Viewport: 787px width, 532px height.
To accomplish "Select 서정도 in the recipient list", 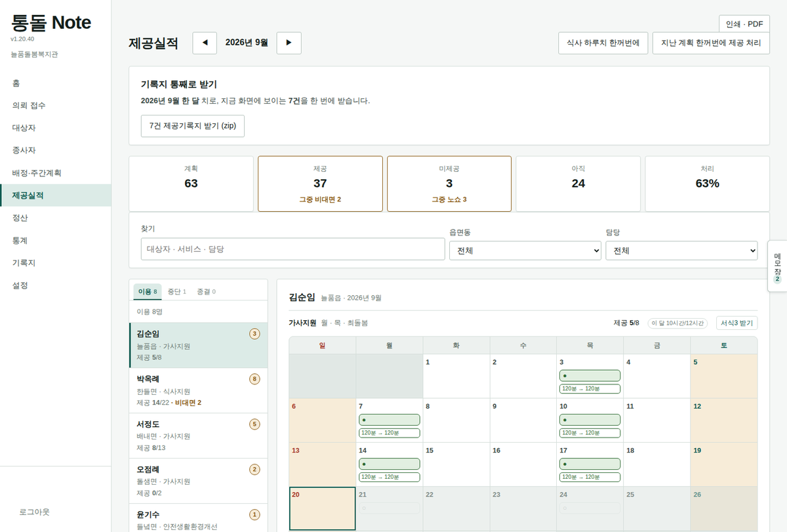I will pyautogui.click(x=199, y=436).
